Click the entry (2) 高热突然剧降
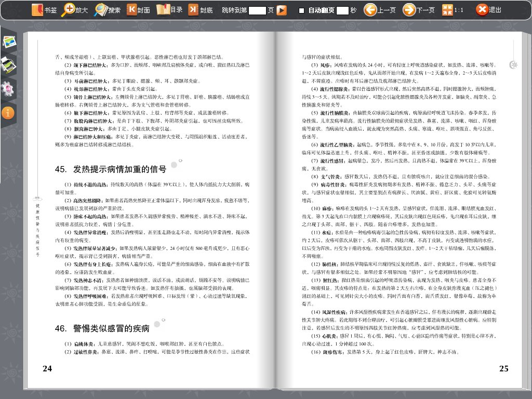This screenshot has height=399, width=532. pyautogui.click(x=84, y=201)
